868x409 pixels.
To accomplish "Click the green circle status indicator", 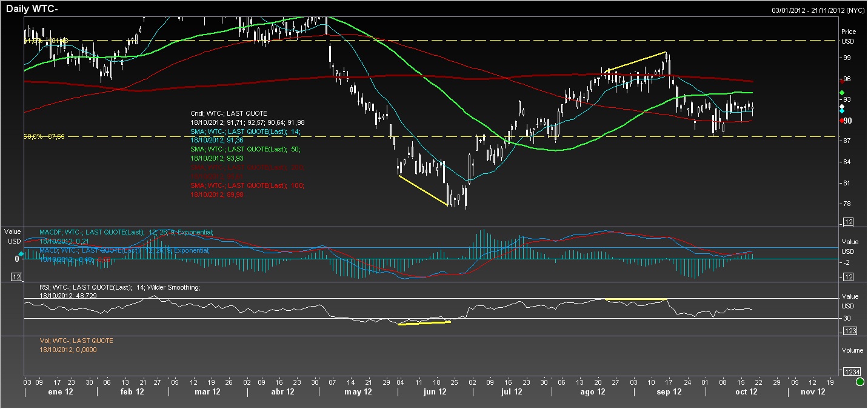I will tap(860, 382).
